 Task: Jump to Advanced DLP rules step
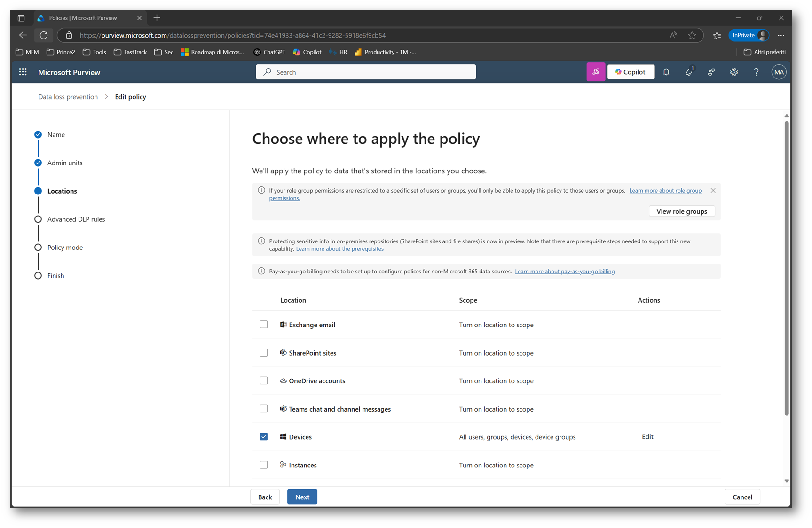[70, 219]
